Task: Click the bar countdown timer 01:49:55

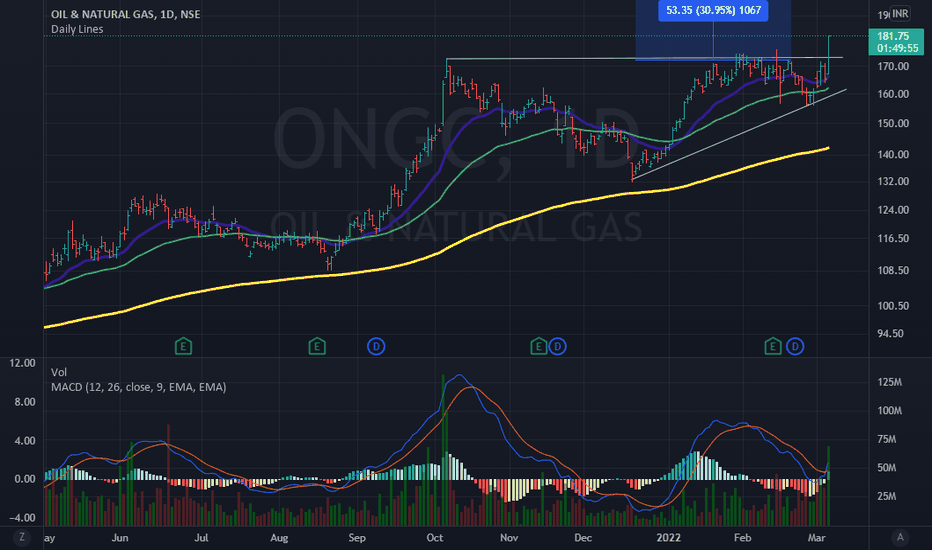Action: click(898, 48)
